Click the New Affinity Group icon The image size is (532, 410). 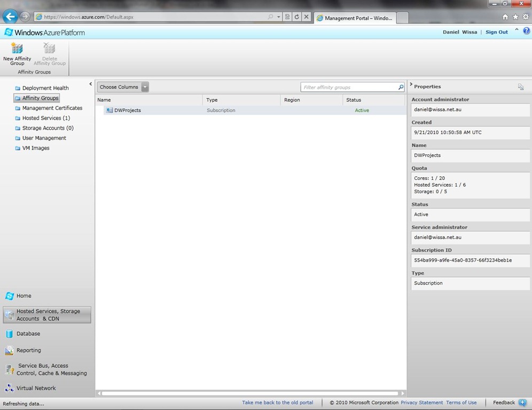point(17,49)
